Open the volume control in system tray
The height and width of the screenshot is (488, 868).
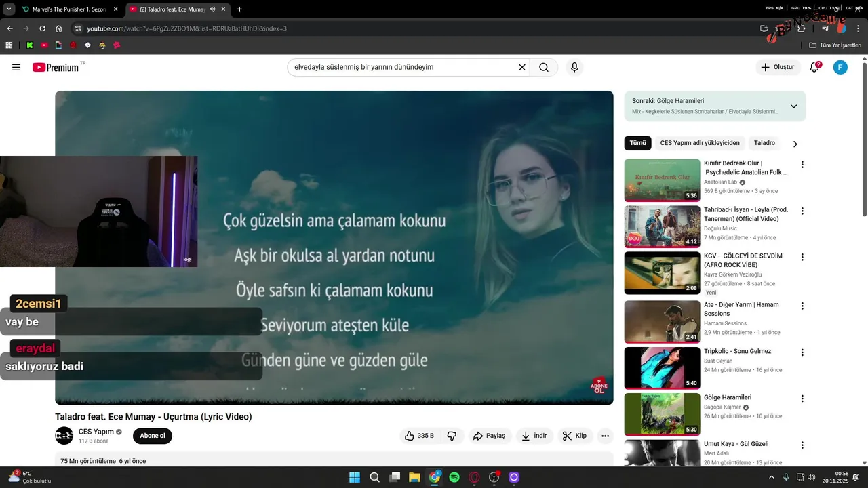[812, 477]
